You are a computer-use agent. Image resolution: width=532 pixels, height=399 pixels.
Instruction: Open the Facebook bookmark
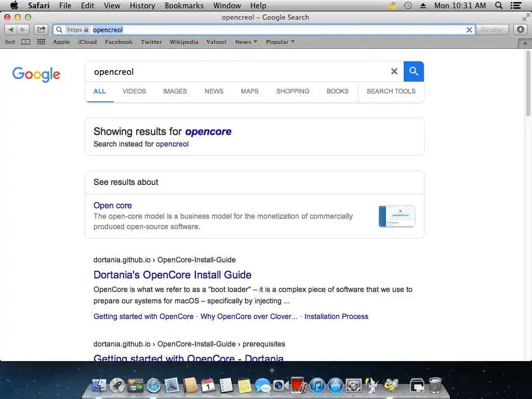[119, 42]
